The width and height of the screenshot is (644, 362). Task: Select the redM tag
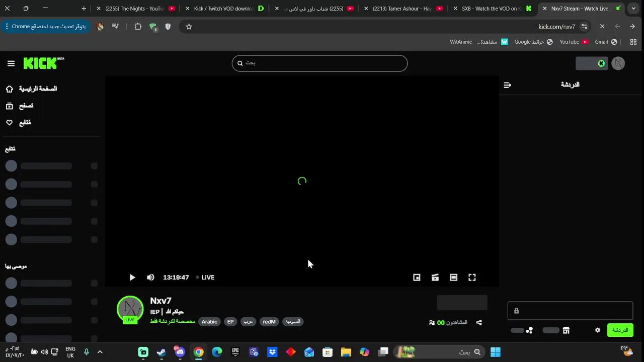269,322
